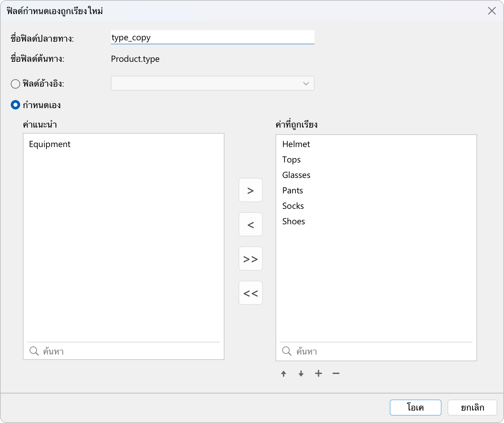Screen dimensions: 504x423
Task: Move all values right with >> button
Action: (251, 259)
